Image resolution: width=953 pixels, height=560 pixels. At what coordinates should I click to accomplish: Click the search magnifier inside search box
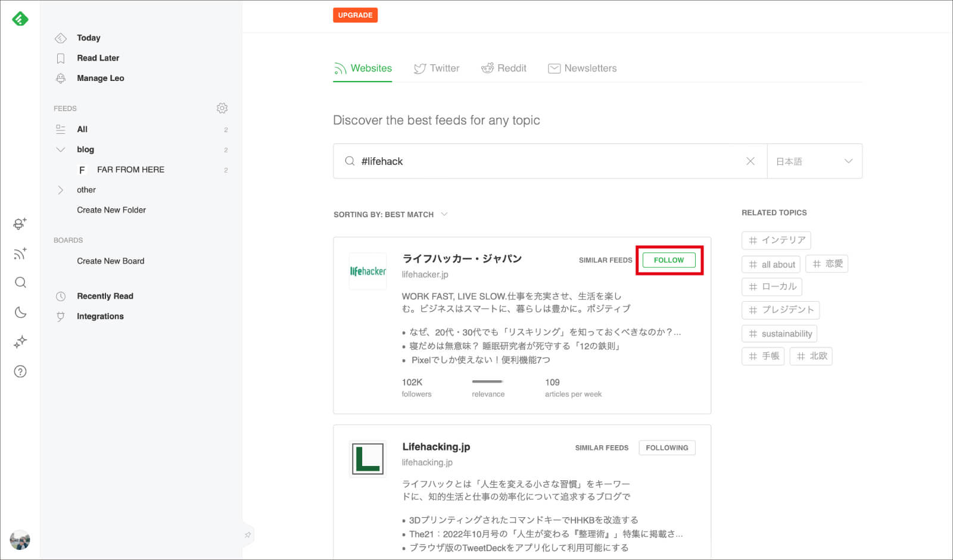pyautogui.click(x=350, y=161)
